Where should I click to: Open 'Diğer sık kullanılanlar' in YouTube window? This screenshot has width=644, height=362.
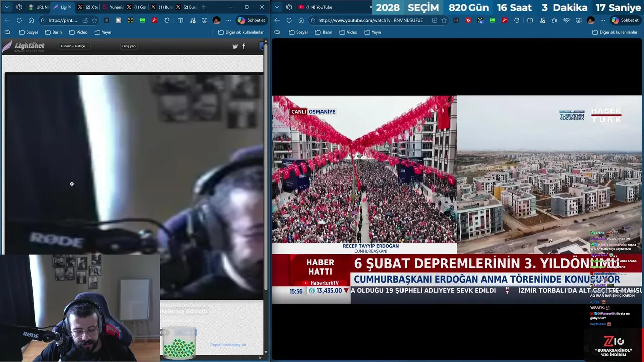tap(615, 32)
